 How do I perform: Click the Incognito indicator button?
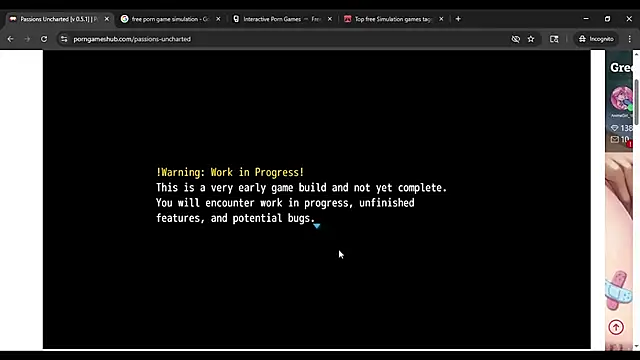click(596, 39)
